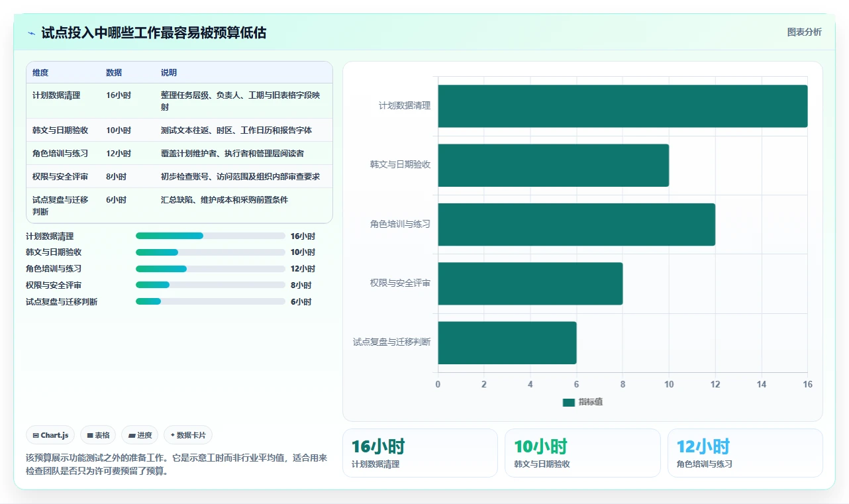Click the 说明 column header

169,73
